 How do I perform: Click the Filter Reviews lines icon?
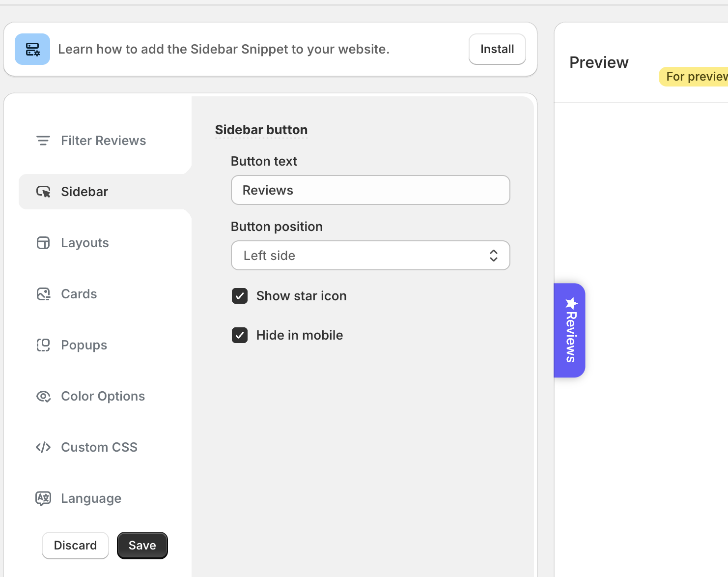(43, 141)
